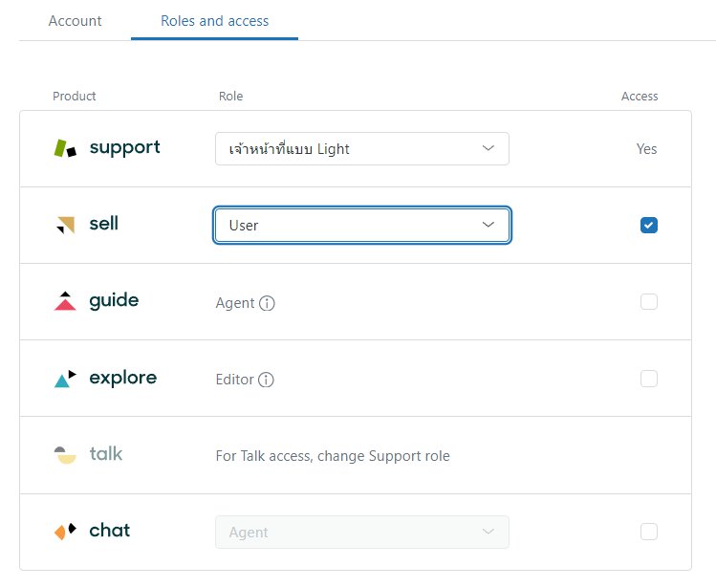Image resolution: width=716 pixels, height=588 pixels.
Task: Click the Sell product logo icon
Action: click(65, 225)
